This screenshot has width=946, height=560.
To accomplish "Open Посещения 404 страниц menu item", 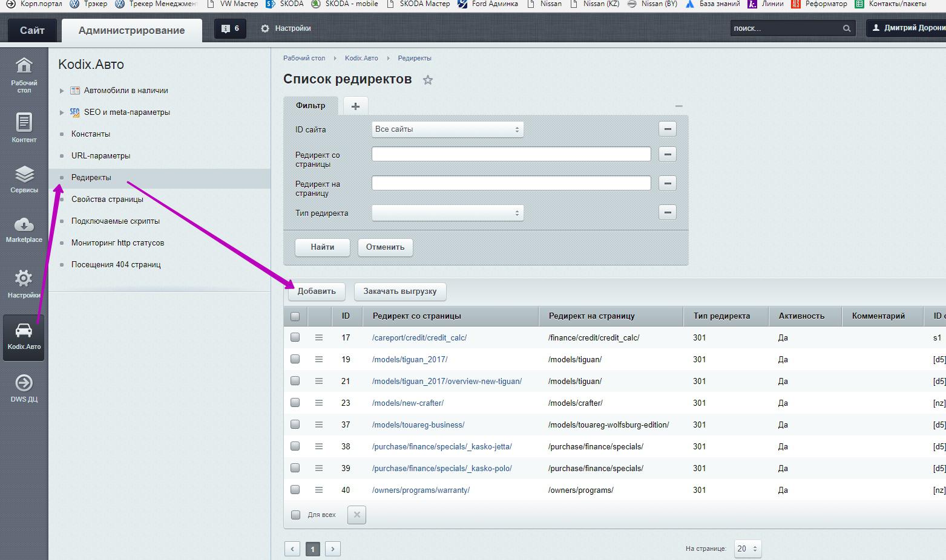I will (116, 264).
